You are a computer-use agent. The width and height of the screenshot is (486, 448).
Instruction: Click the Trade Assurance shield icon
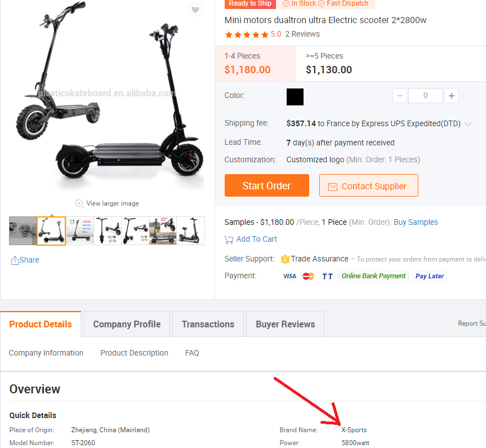point(285,259)
